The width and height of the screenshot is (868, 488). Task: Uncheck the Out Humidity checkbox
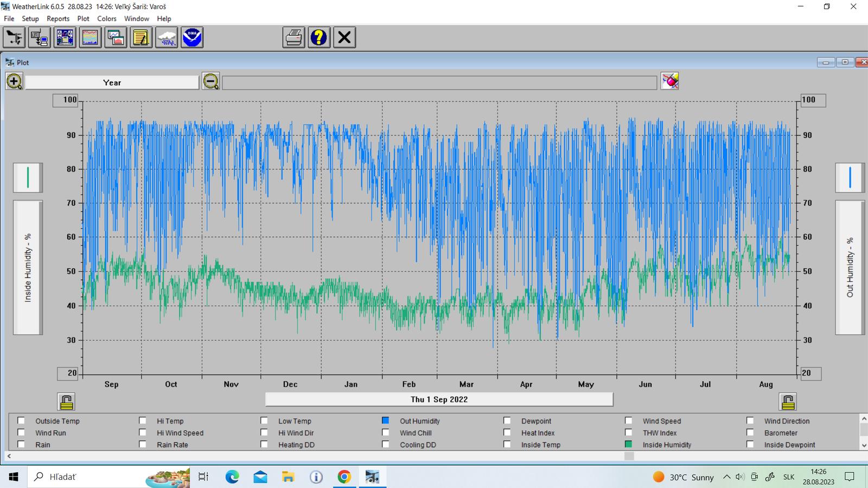point(386,421)
